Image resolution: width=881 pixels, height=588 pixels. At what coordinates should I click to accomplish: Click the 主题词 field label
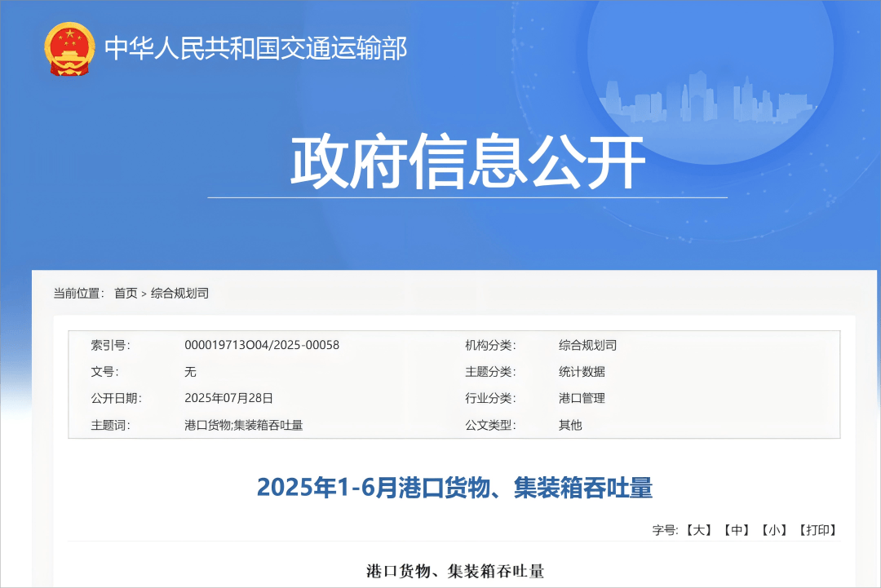click(110, 425)
